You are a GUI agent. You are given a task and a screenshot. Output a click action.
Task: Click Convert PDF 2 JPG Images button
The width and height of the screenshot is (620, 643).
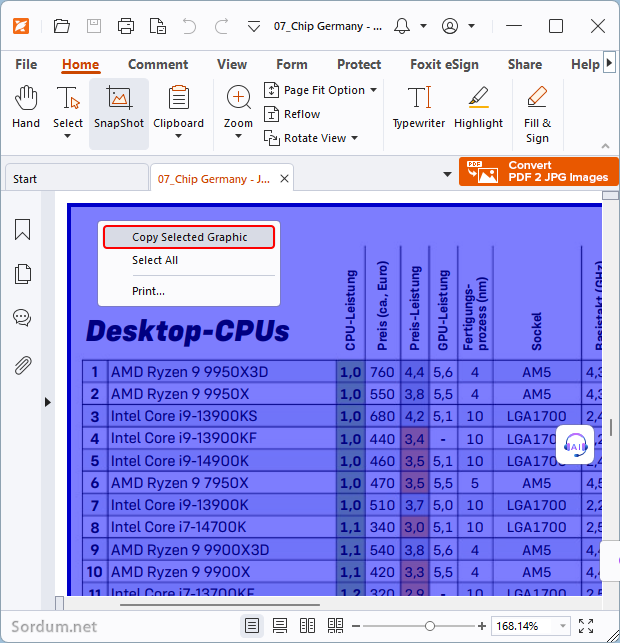point(539,171)
